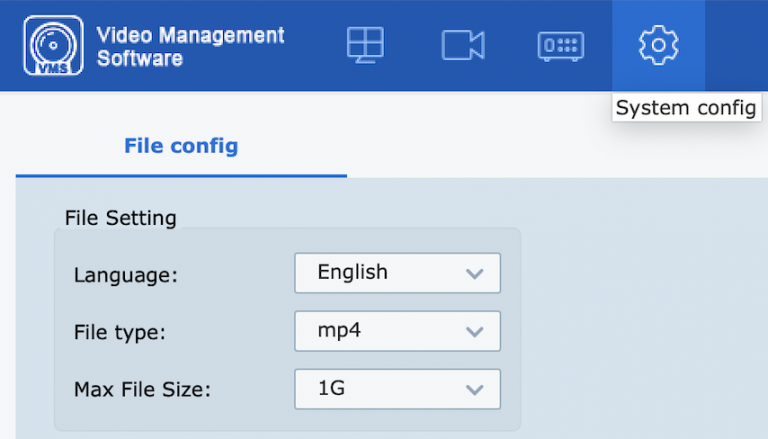Click the System config gear icon
Viewport: 768px width, 439px height.
(x=658, y=46)
